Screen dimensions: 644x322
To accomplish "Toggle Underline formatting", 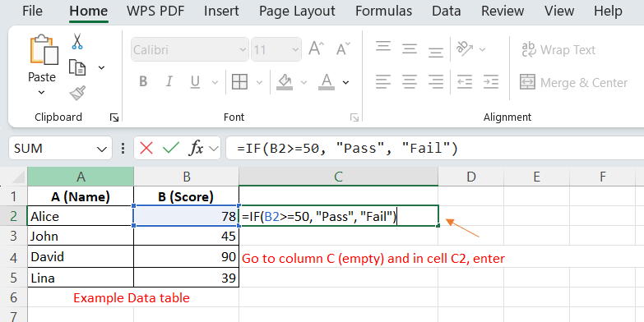I will point(195,82).
